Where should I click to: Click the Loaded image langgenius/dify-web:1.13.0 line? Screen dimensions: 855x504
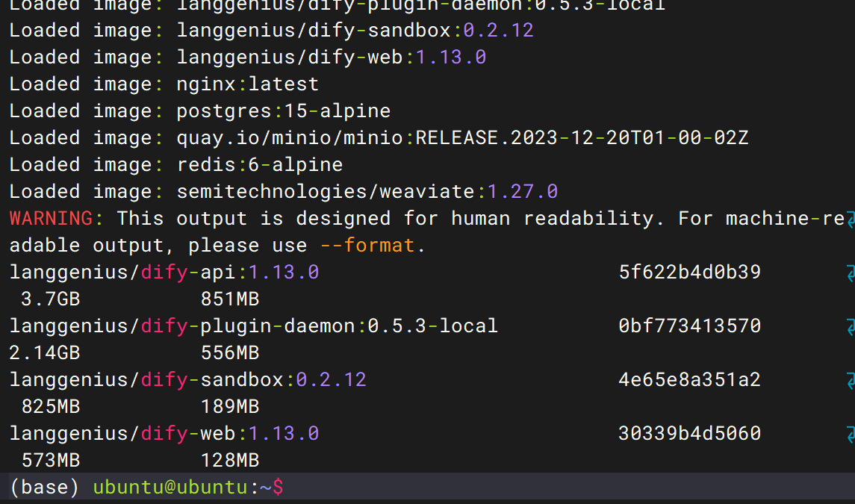pyautogui.click(x=248, y=57)
